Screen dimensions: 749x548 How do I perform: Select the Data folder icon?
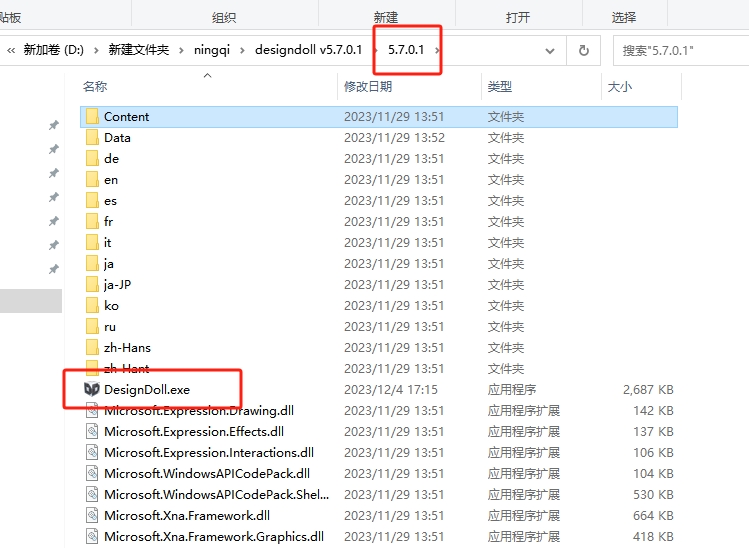point(92,138)
